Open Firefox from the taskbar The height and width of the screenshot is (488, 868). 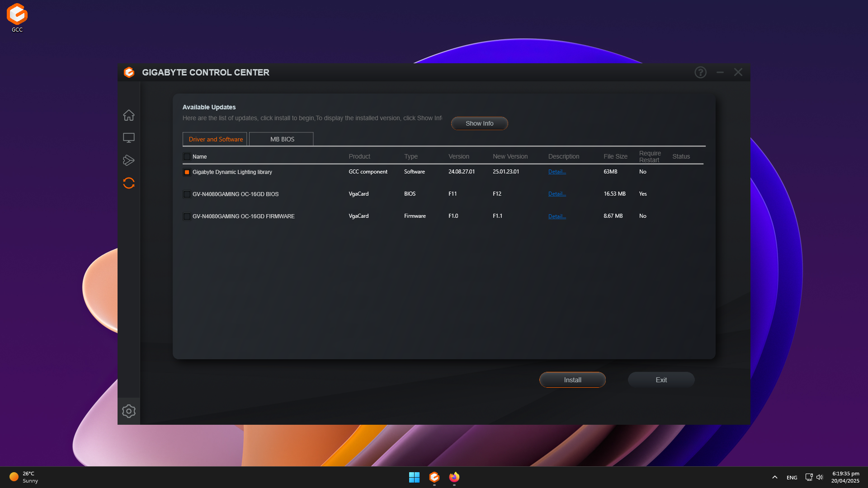click(x=454, y=477)
